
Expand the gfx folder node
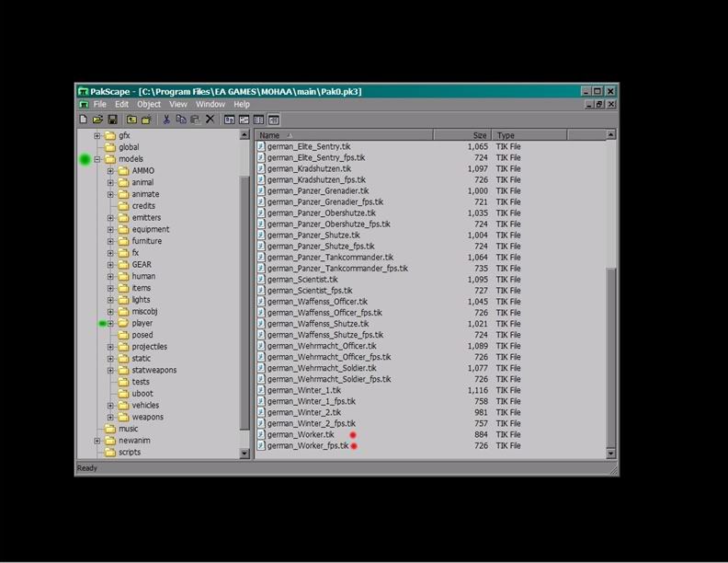point(97,135)
